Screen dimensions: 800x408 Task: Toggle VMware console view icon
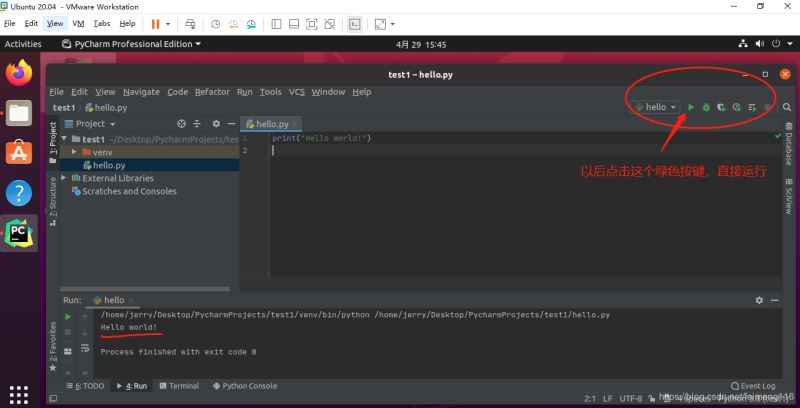[355, 24]
